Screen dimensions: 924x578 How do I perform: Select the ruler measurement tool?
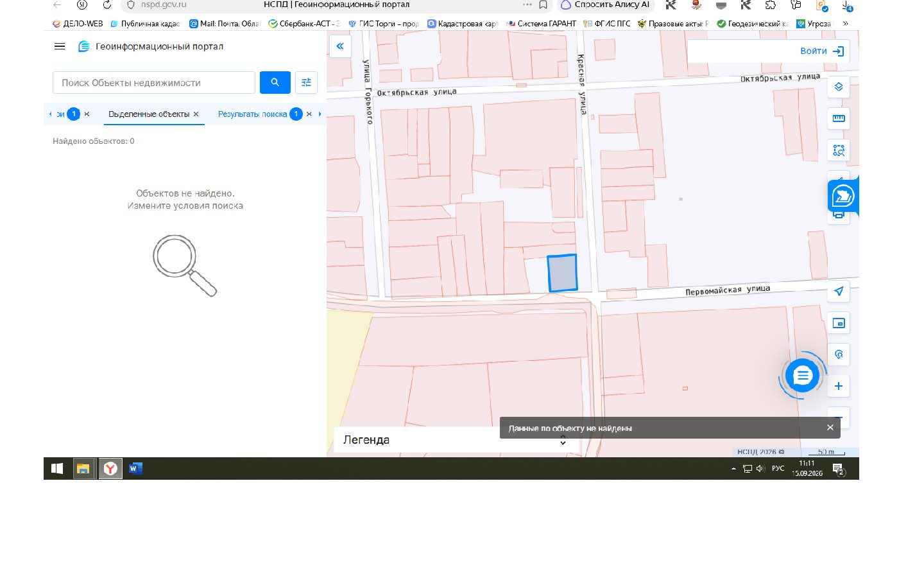click(839, 118)
